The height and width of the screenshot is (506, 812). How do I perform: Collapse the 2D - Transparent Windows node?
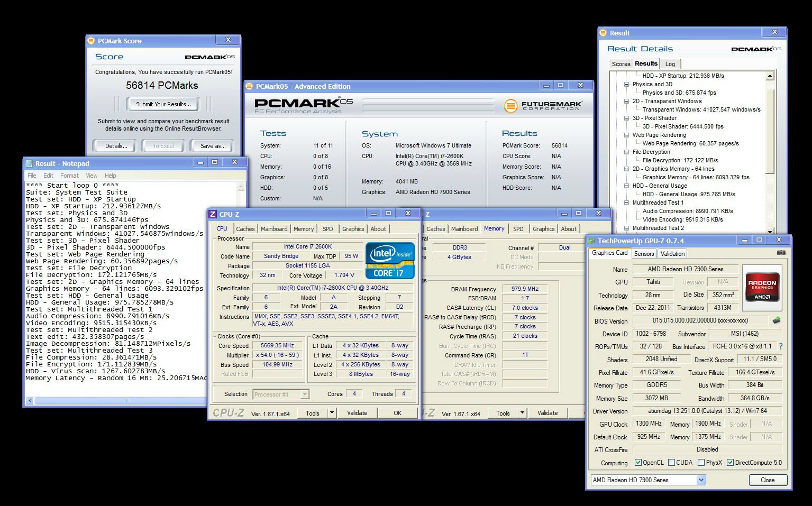[x=626, y=101]
